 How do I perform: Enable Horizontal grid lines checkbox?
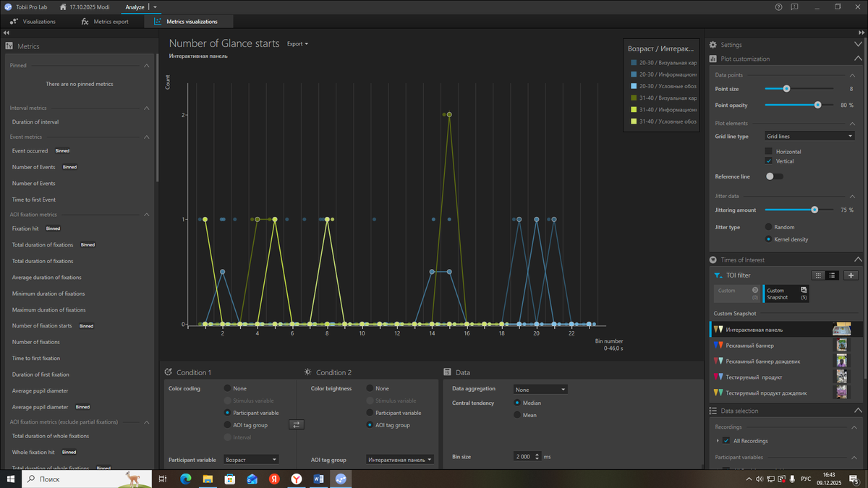pos(768,152)
